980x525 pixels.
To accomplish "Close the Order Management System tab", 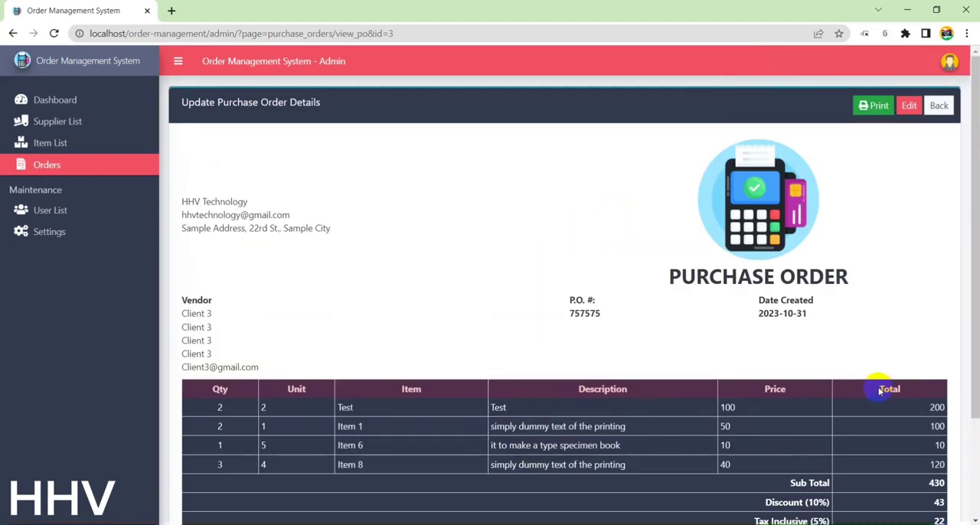I will [147, 11].
